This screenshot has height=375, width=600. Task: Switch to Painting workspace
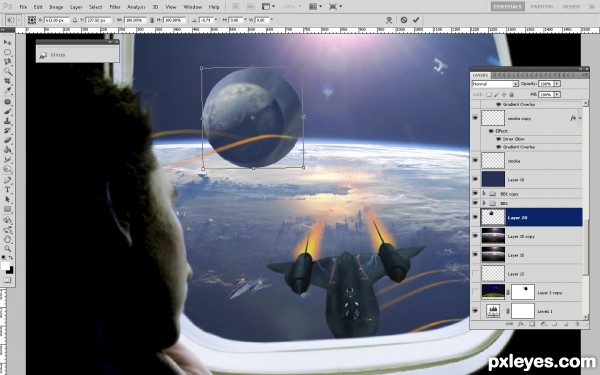(x=542, y=7)
